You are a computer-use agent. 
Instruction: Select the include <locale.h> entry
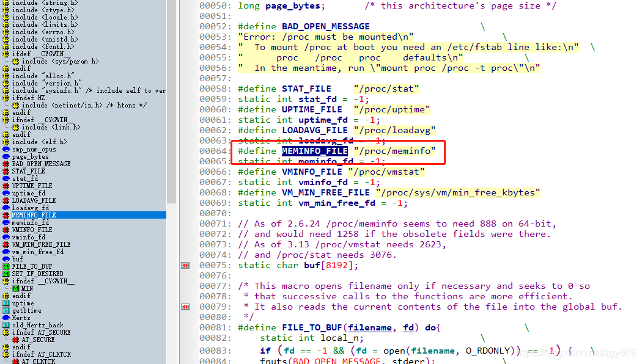pyautogui.click(x=45, y=17)
